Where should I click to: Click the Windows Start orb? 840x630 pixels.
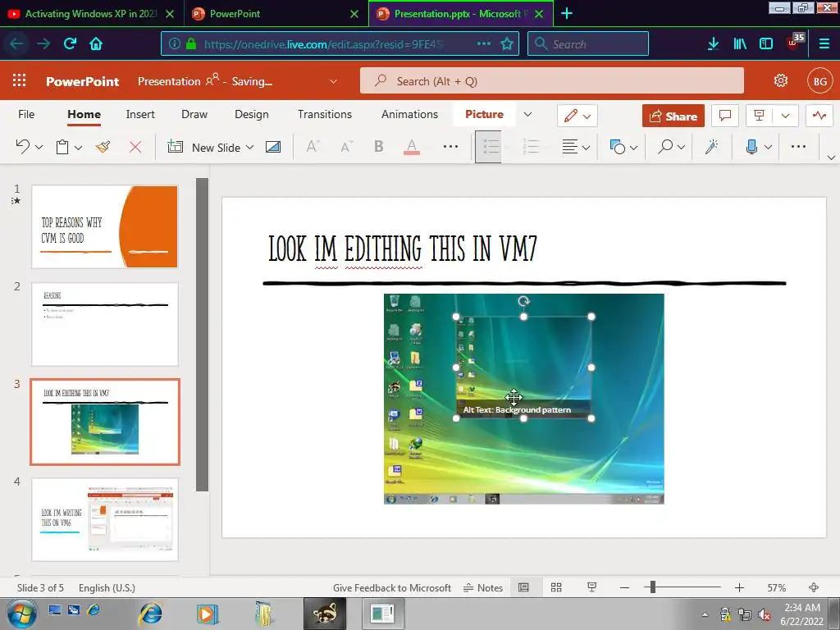(x=22, y=614)
